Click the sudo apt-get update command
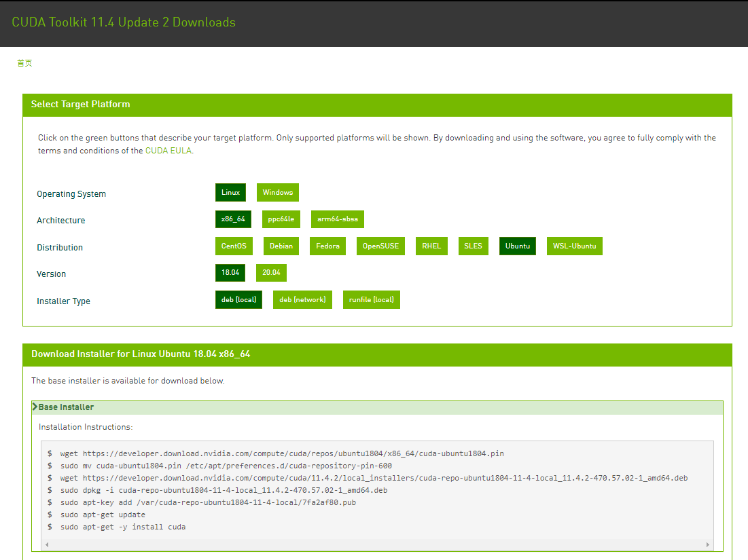 pyautogui.click(x=103, y=515)
